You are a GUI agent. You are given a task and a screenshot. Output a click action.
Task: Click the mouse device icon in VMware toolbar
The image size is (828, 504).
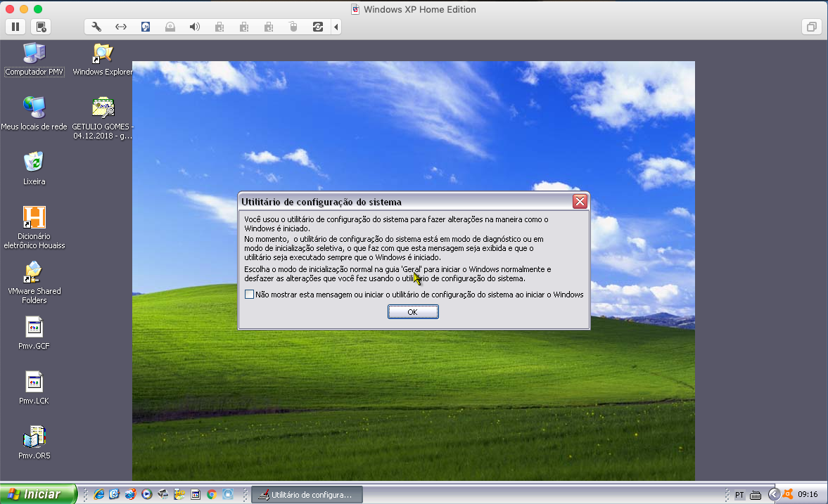click(293, 27)
